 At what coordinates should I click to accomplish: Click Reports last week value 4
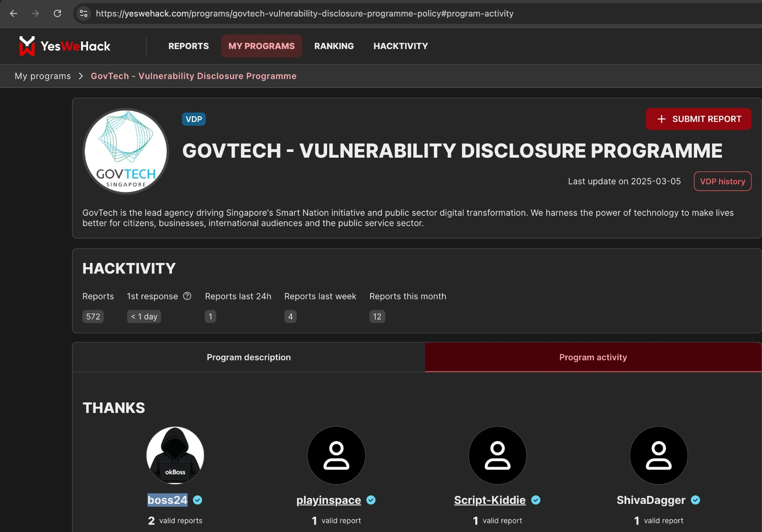pyautogui.click(x=291, y=317)
